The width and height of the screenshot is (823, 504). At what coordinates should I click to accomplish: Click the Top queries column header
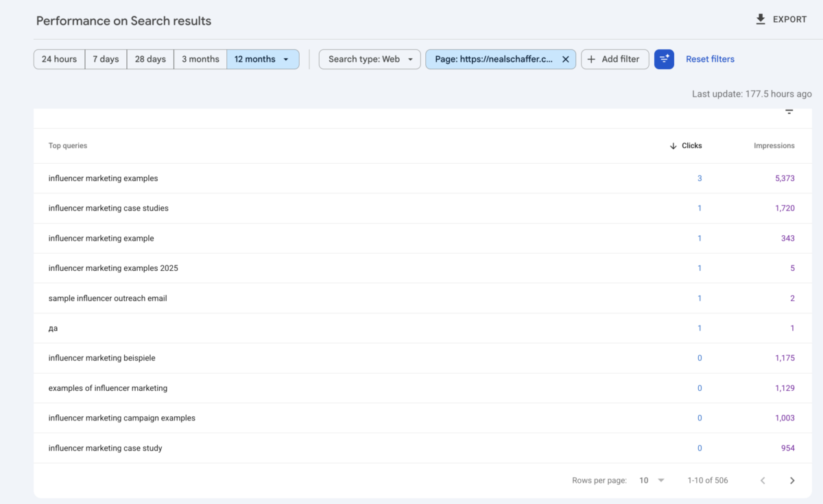click(x=68, y=146)
